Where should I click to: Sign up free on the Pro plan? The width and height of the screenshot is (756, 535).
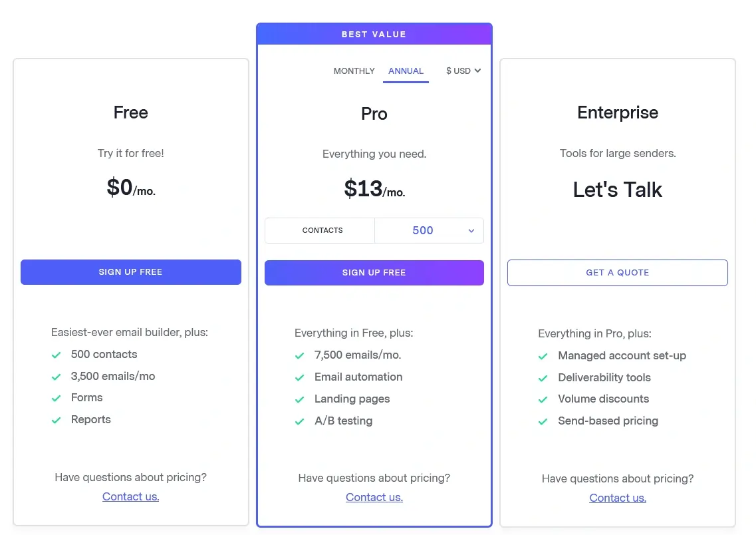(374, 272)
